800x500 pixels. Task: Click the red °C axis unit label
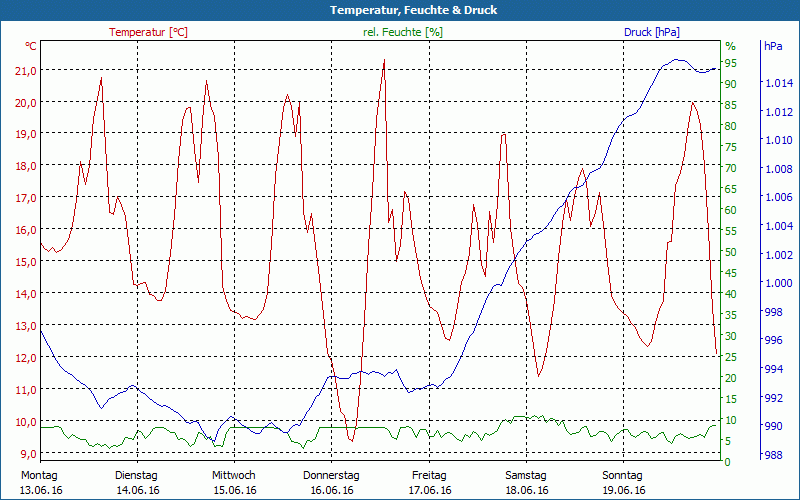pos(31,46)
